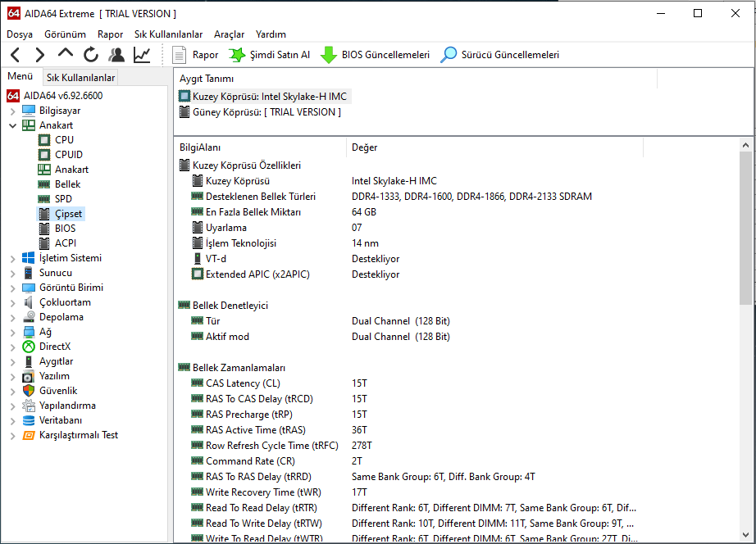This screenshot has width=756, height=544.
Task: Click the Yapılandırma gear icon
Action: 29,406
